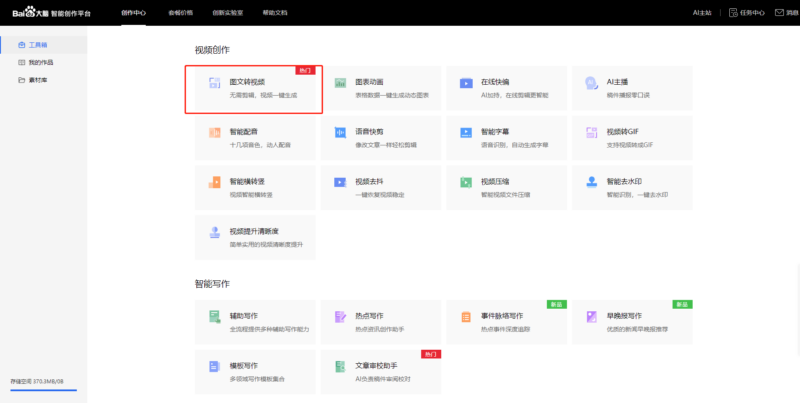
Task: Click the 任务中心 clipboard icon
Action: (733, 13)
